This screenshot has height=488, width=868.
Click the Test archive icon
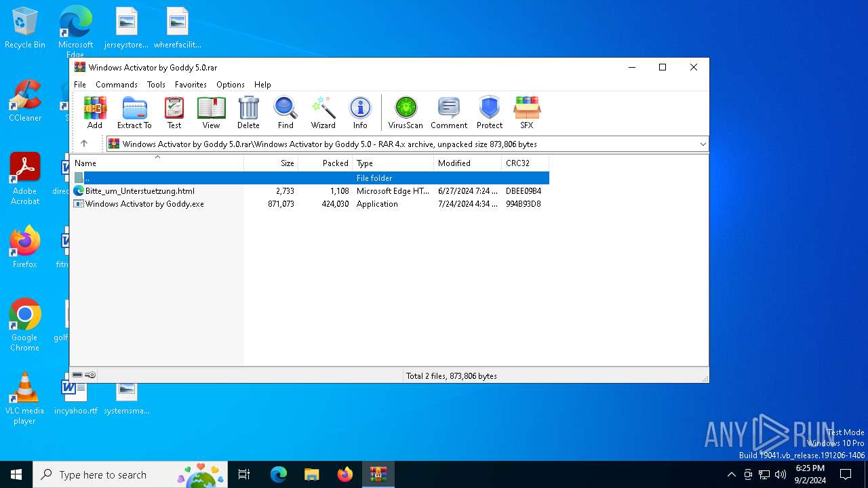click(x=174, y=113)
